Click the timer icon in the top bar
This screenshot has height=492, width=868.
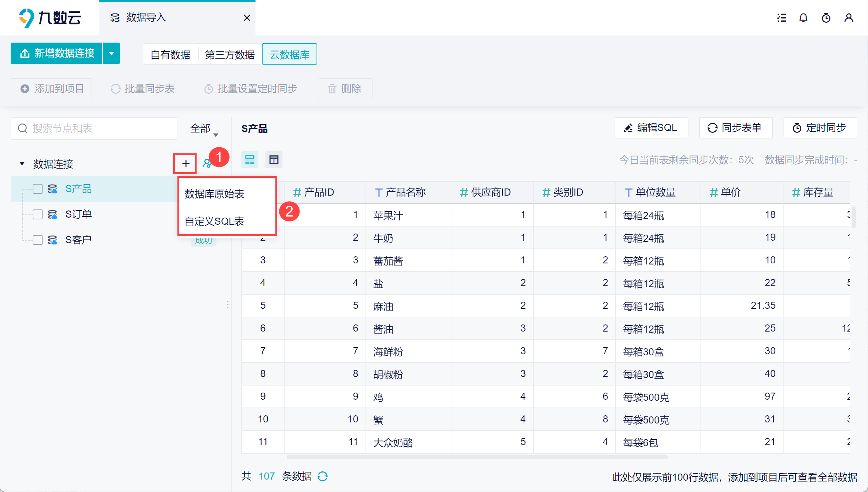tap(826, 18)
